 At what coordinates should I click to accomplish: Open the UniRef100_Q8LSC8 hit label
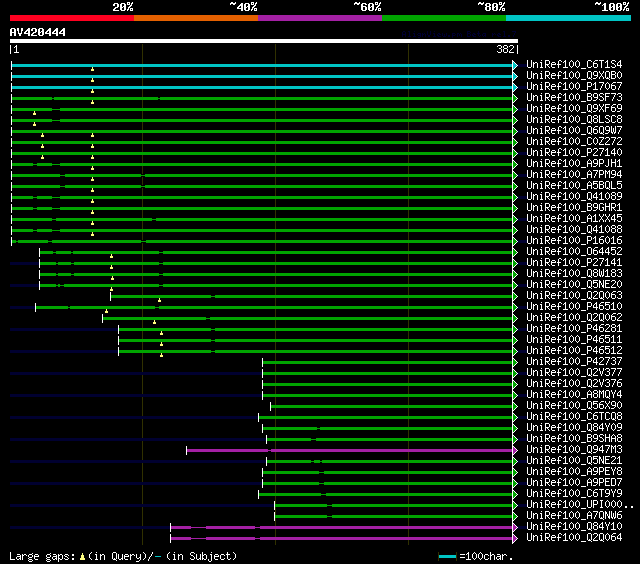(574, 120)
